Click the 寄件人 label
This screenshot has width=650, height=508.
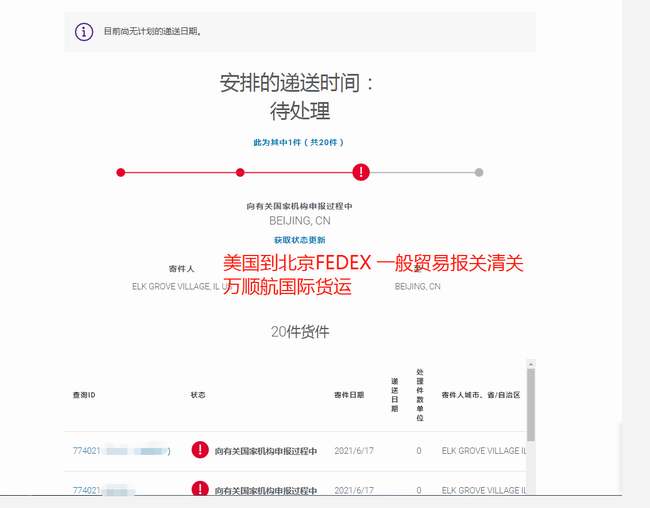[182, 269]
